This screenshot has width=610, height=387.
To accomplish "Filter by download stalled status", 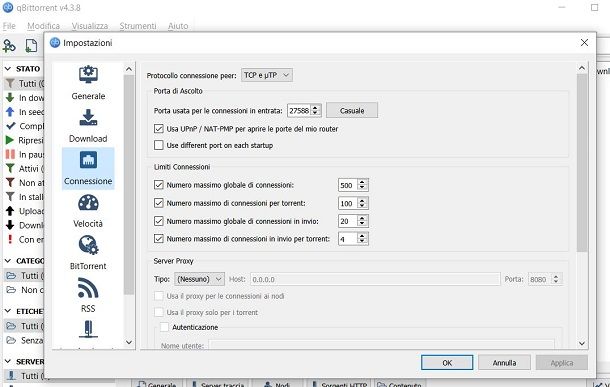I will coord(24,225).
